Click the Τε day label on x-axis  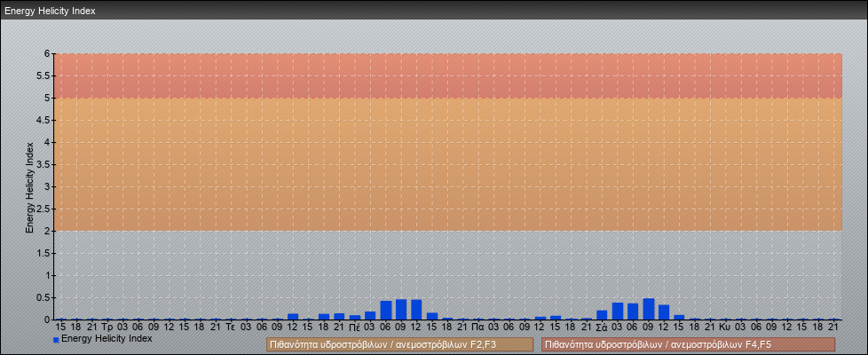click(232, 327)
